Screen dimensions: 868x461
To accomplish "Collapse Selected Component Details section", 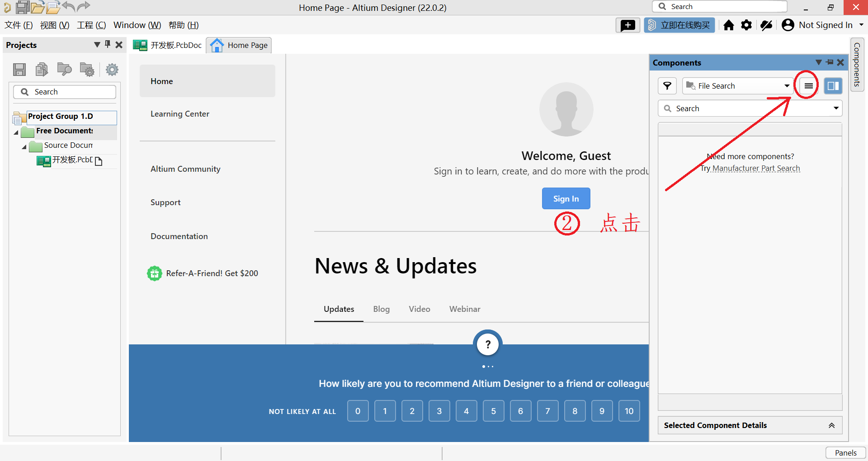I will (832, 425).
